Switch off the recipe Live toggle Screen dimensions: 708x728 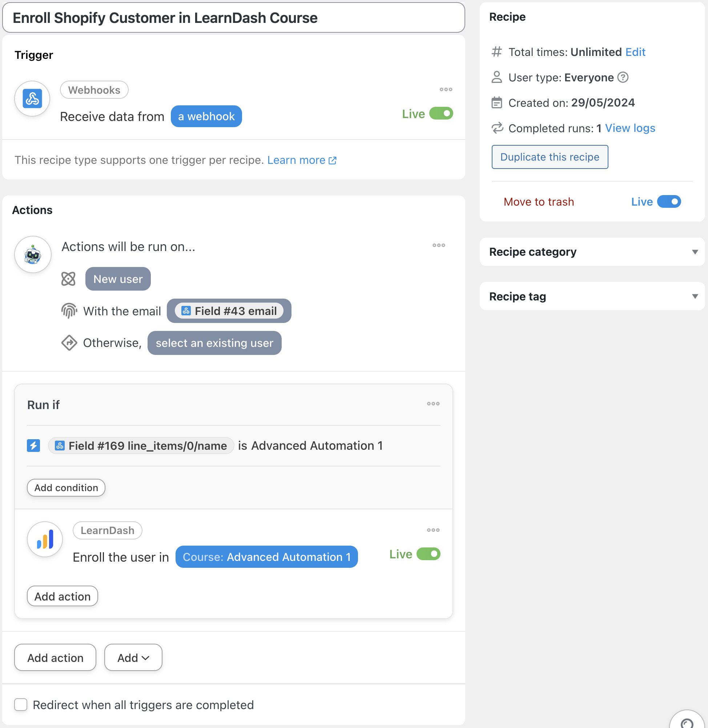(669, 202)
